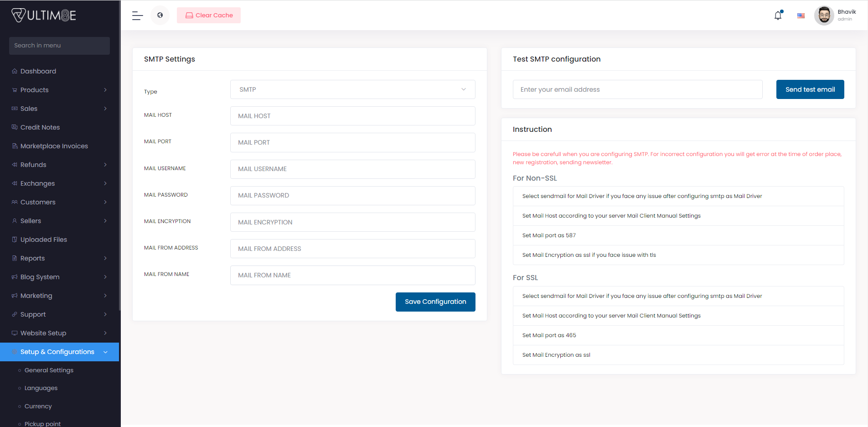
Task: Open the notification bell
Action: tap(777, 15)
